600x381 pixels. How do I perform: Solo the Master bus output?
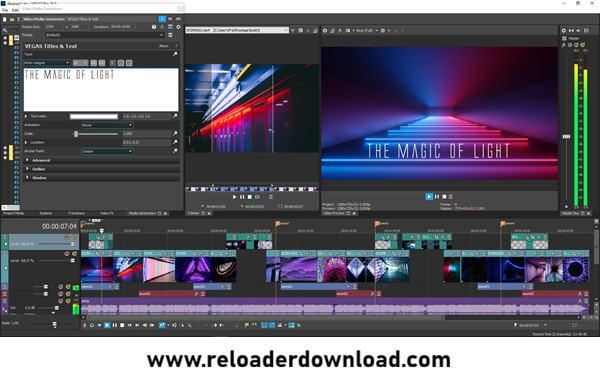click(x=583, y=45)
